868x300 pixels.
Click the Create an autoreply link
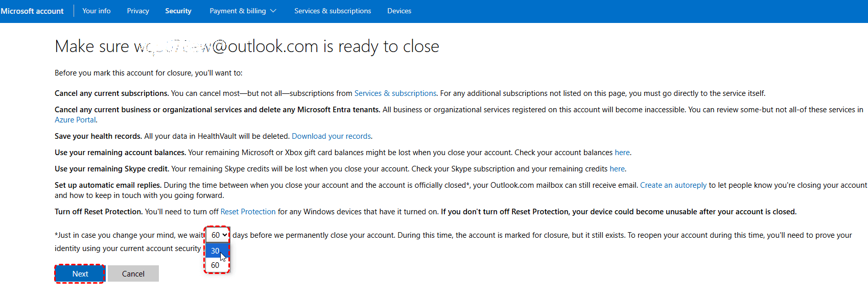pyautogui.click(x=673, y=185)
